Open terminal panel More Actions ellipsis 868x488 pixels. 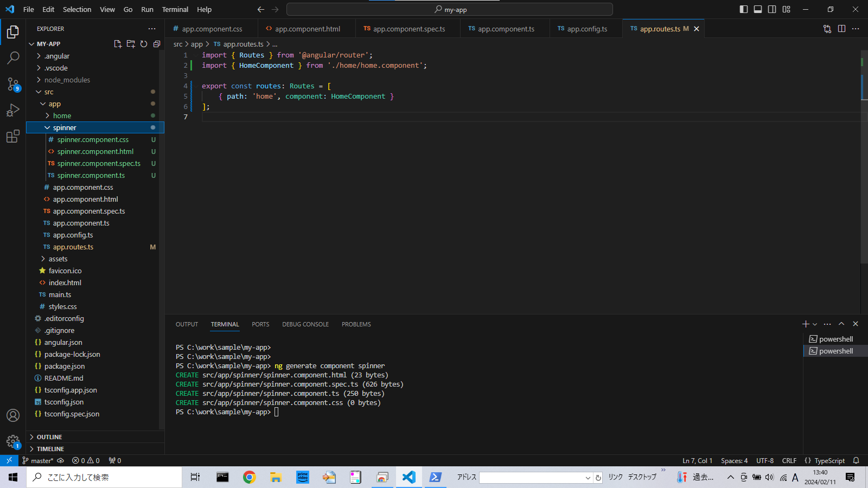tap(827, 324)
